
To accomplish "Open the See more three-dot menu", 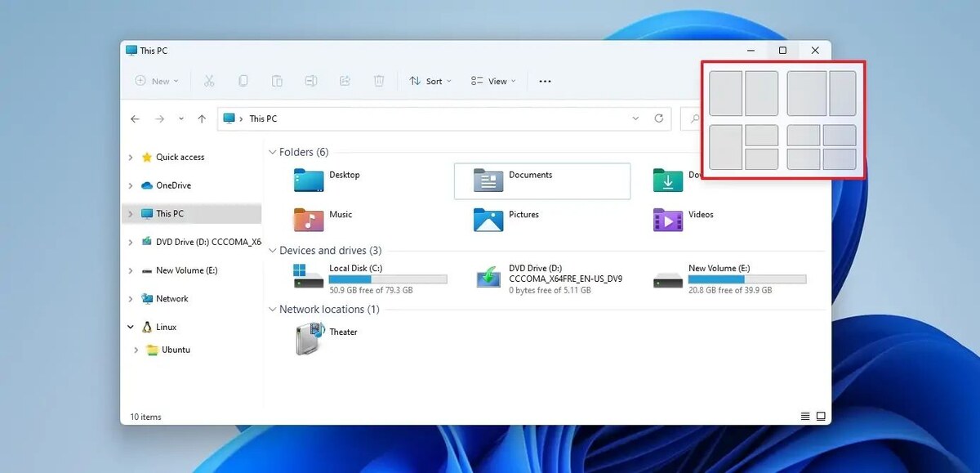I will click(546, 81).
